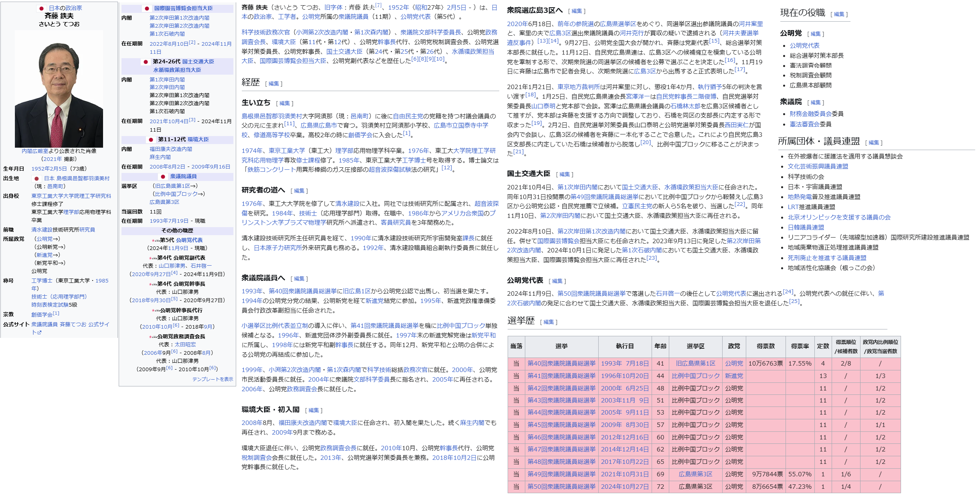The image size is (980, 500).
Task: Click the 執行日 column header in election table
Action: [624, 346]
